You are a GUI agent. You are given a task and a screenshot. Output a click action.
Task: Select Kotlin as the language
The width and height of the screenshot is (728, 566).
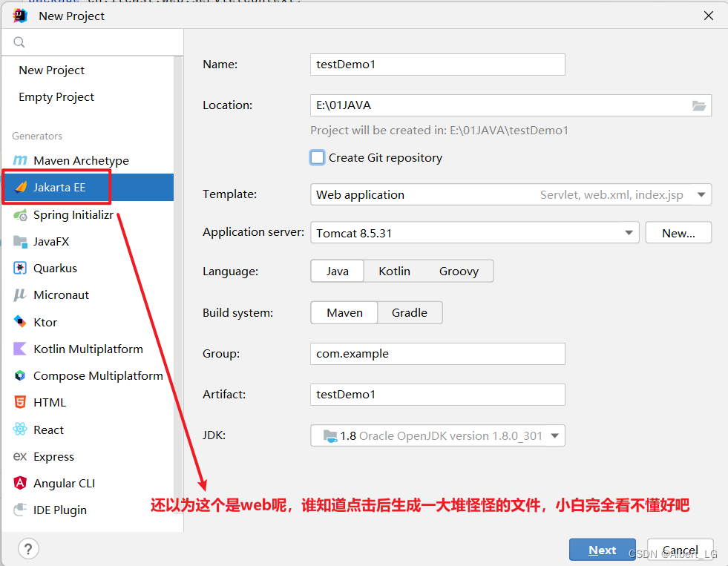point(394,272)
